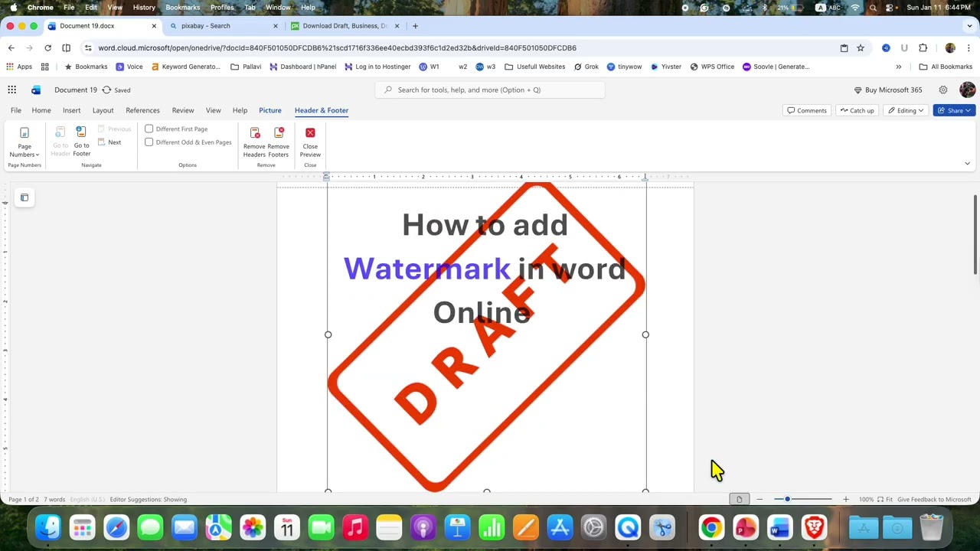This screenshot has width=980, height=551.
Task: Launch Finder from the Dock
Action: (x=48, y=527)
